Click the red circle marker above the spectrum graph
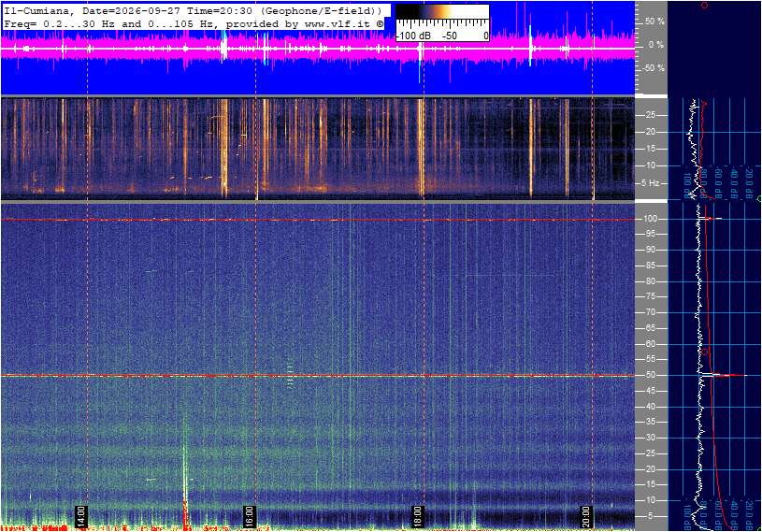This screenshot has width=762, height=532. click(x=704, y=5)
